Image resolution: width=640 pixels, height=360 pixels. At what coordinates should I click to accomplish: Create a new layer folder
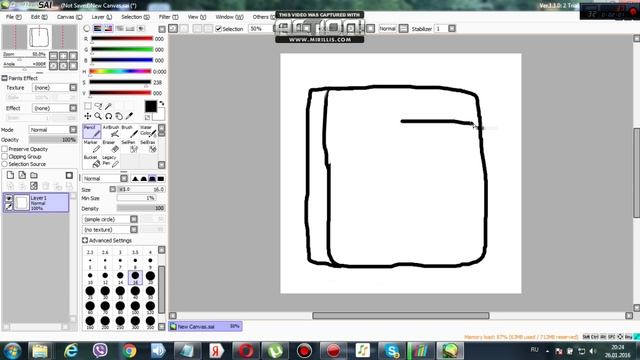[34, 175]
